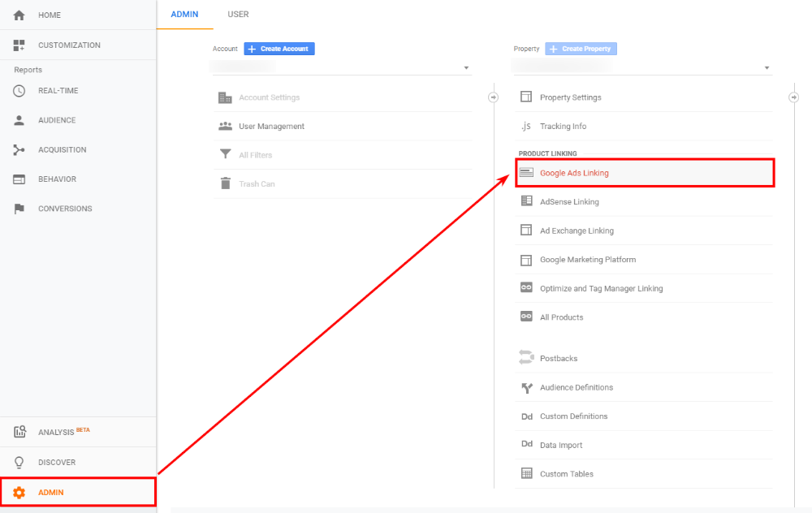Select the Audience person icon
Screen dimensions: 812x513
coord(19,120)
